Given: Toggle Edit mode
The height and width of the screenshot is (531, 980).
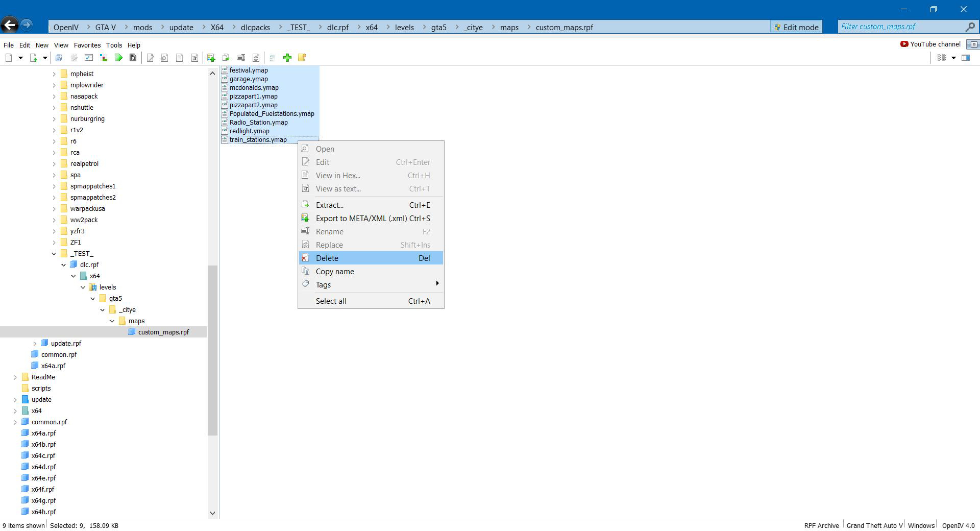Looking at the screenshot, I should pyautogui.click(x=796, y=27).
